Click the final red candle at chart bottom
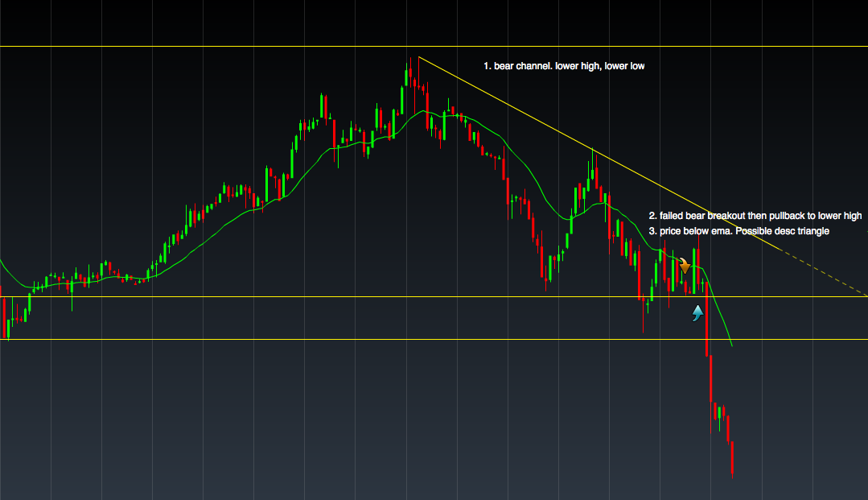 click(732, 460)
